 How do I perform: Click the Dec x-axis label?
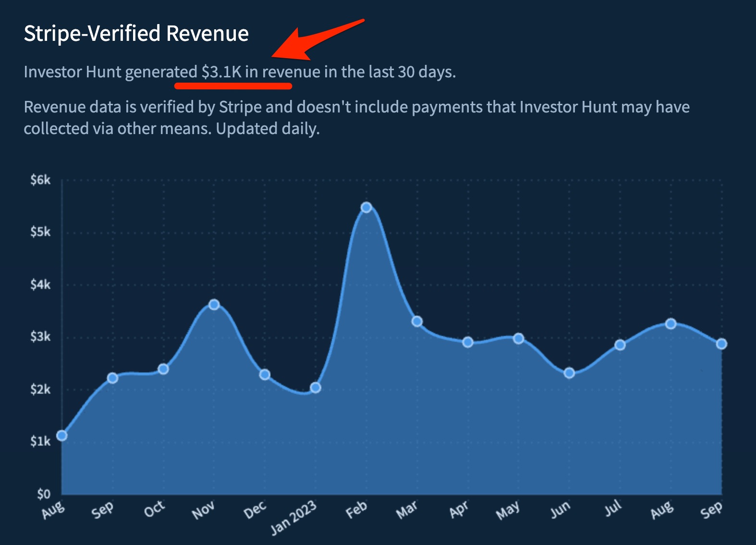point(255,510)
